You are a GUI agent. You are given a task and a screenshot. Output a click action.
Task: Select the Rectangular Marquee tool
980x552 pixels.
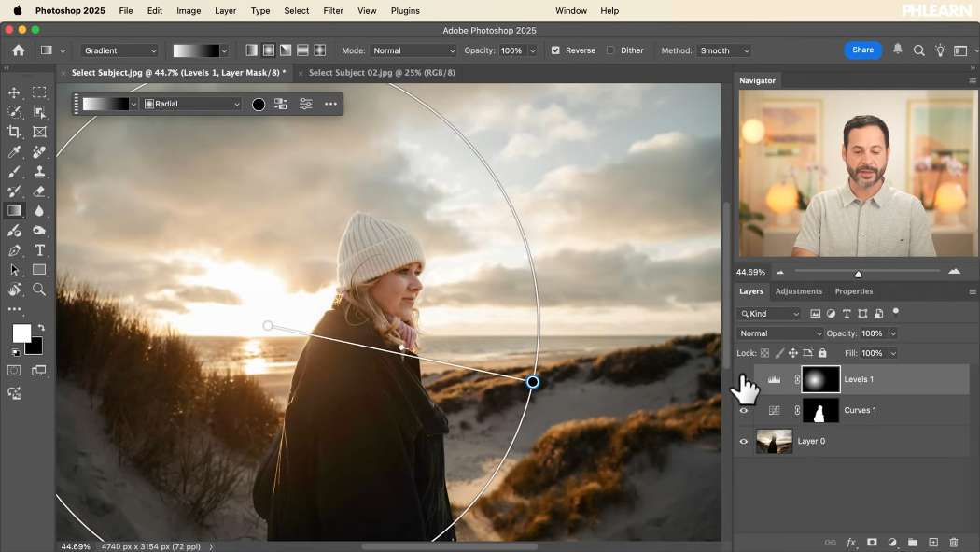(x=39, y=92)
